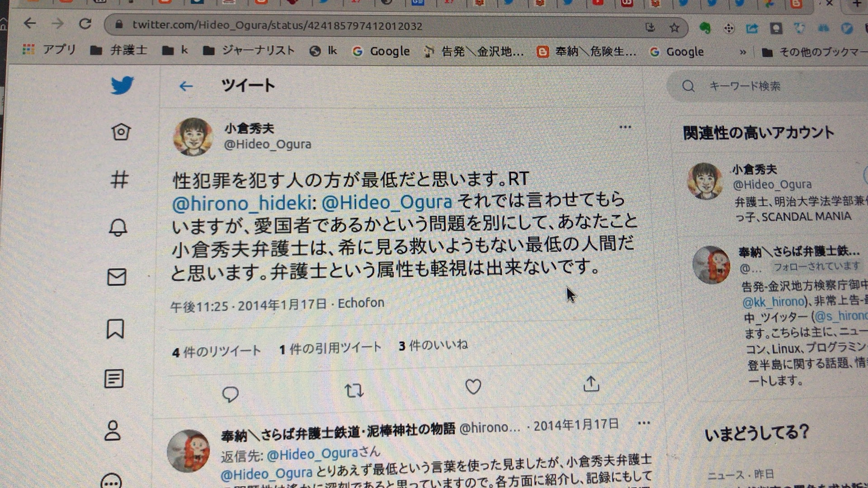Open Notifications bell icon

(x=118, y=227)
